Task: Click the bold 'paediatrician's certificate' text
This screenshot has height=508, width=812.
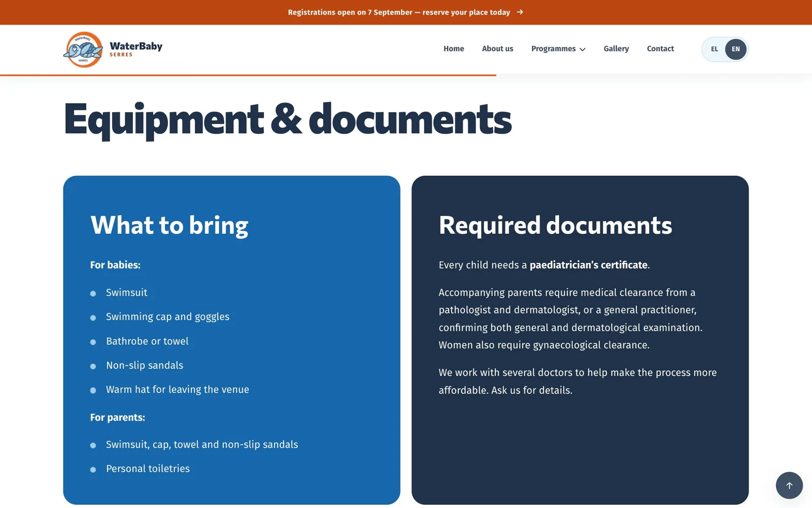Action: tap(589, 265)
